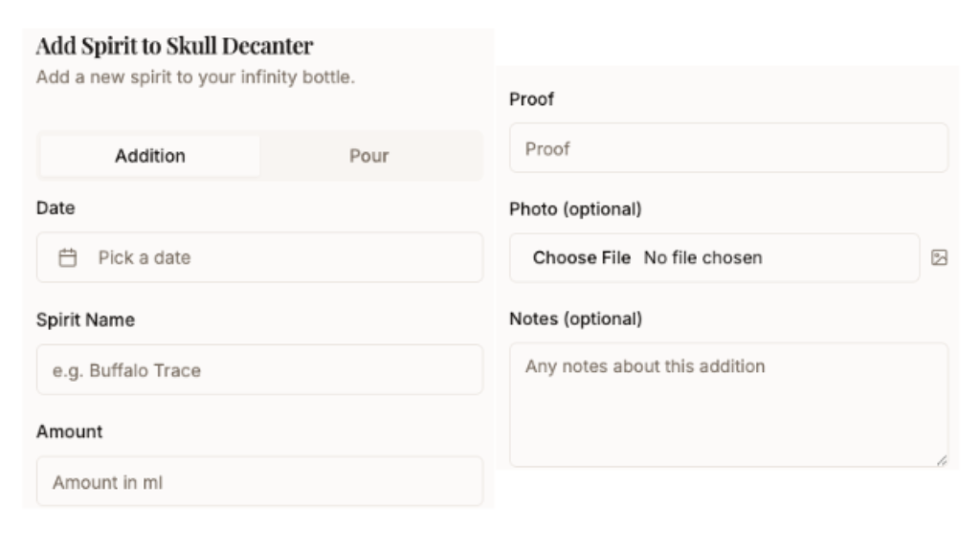Click the Notes (optional) label
This screenshot has height=551, width=980.
(575, 319)
